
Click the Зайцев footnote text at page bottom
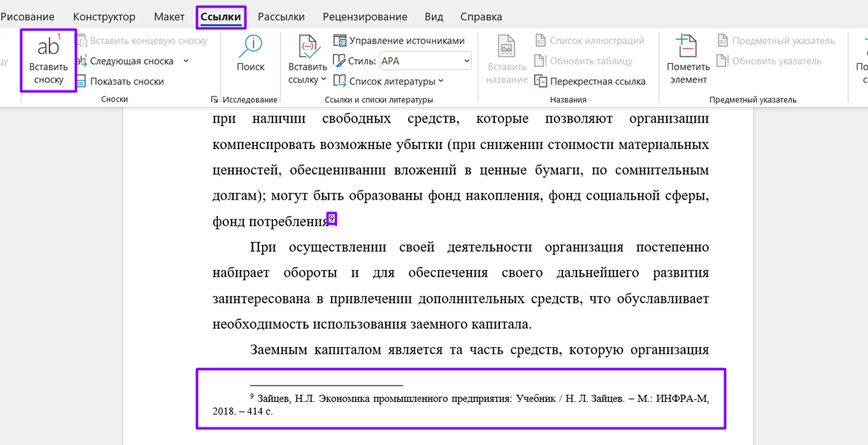pos(460,404)
